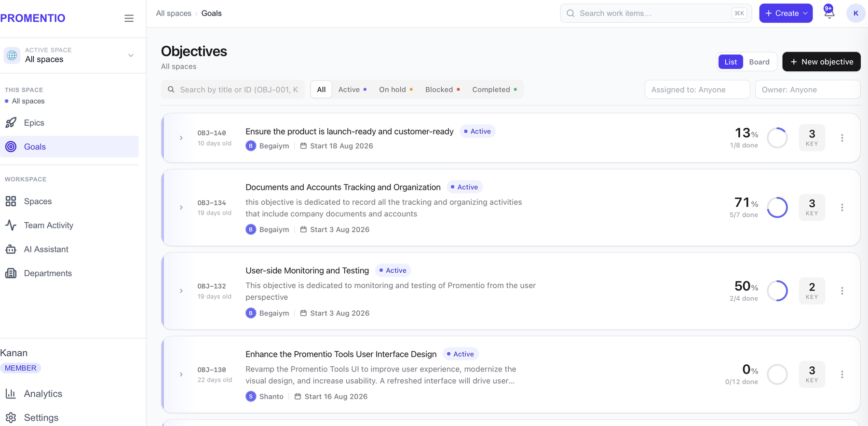The height and width of the screenshot is (426, 868).
Task: Switch to List view
Action: click(x=731, y=62)
